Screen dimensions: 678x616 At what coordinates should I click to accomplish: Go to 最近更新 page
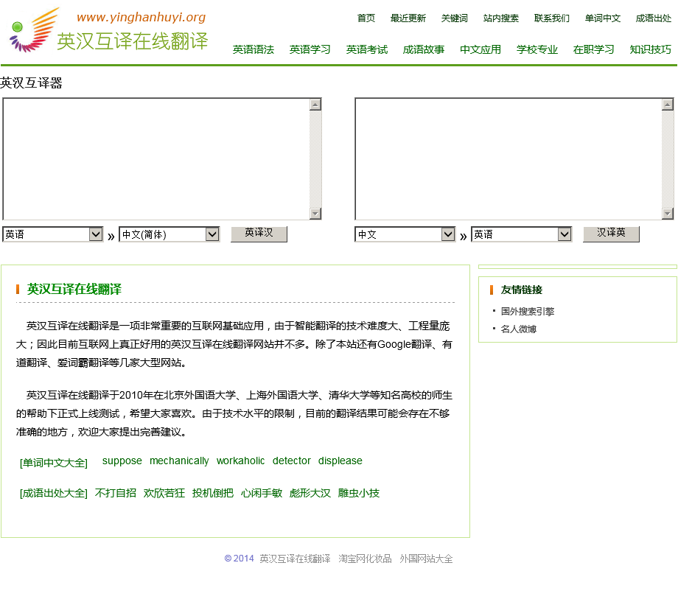tap(408, 18)
